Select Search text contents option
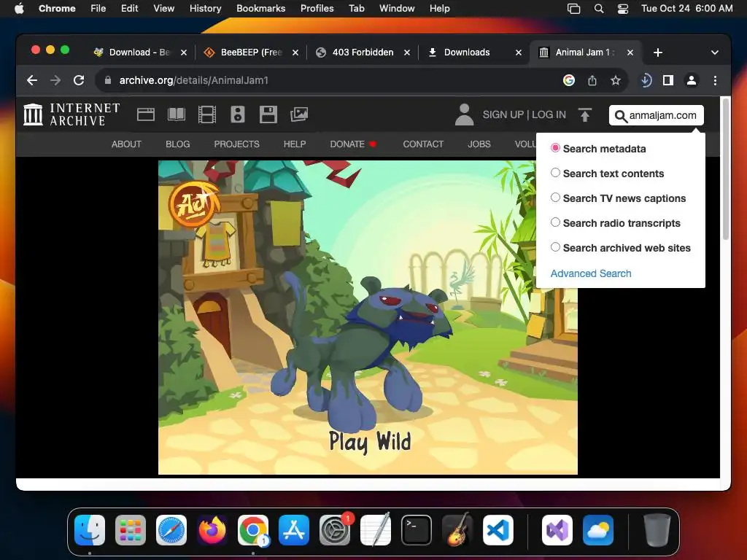This screenshot has height=560, width=747. [x=555, y=173]
